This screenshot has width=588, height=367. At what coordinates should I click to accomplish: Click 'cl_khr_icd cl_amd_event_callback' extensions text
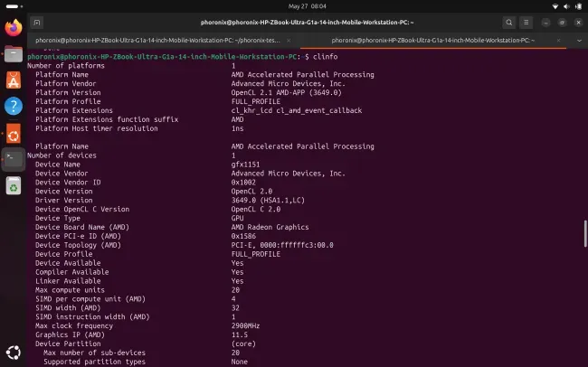point(297,110)
